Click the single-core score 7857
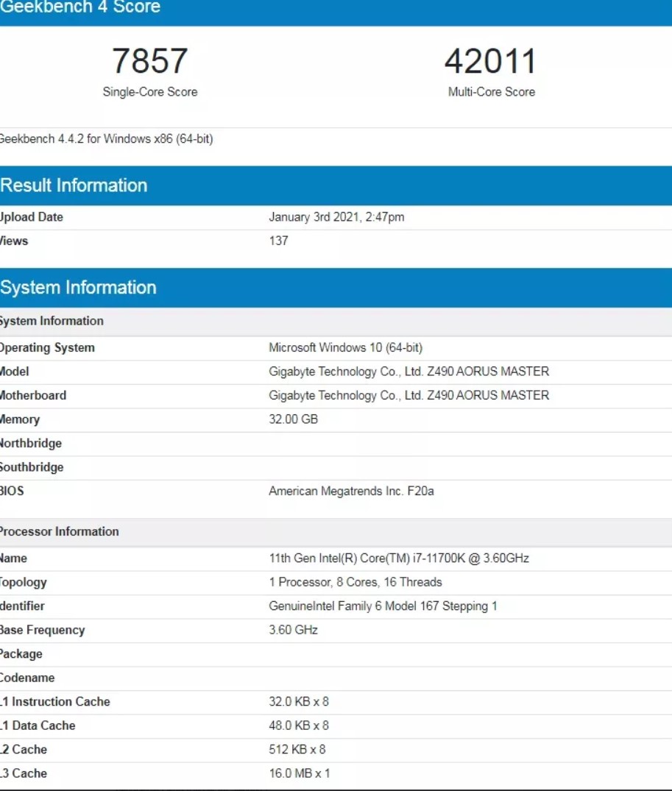Image resolution: width=672 pixels, height=791 pixels. click(x=150, y=62)
